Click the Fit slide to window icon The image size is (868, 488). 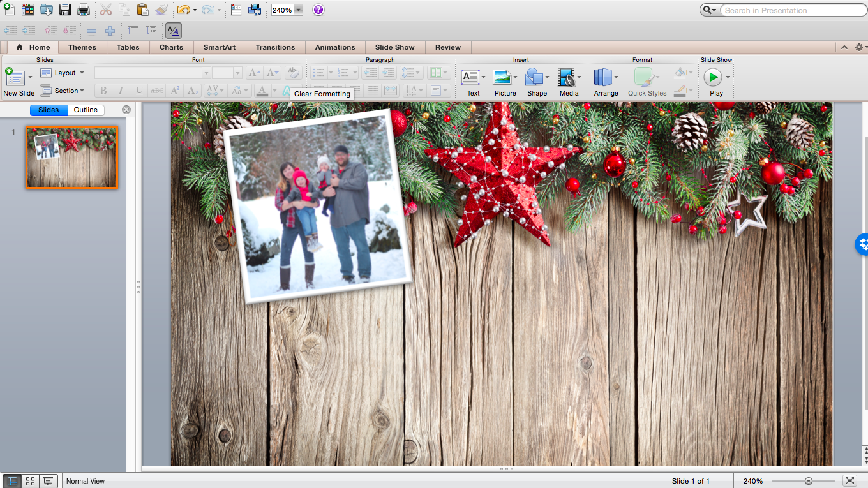tap(849, 481)
